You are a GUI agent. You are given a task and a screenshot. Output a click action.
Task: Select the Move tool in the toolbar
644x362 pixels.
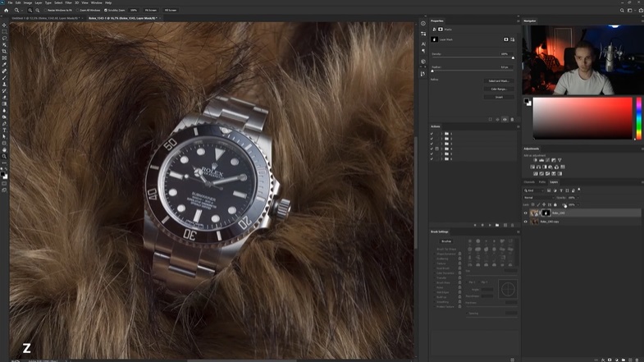4,25
